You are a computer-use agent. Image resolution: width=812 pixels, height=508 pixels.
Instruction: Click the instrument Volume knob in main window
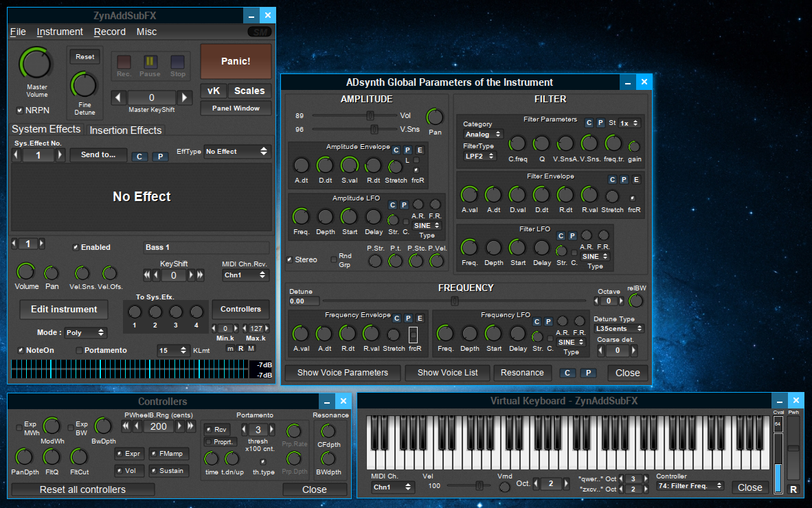click(25, 272)
